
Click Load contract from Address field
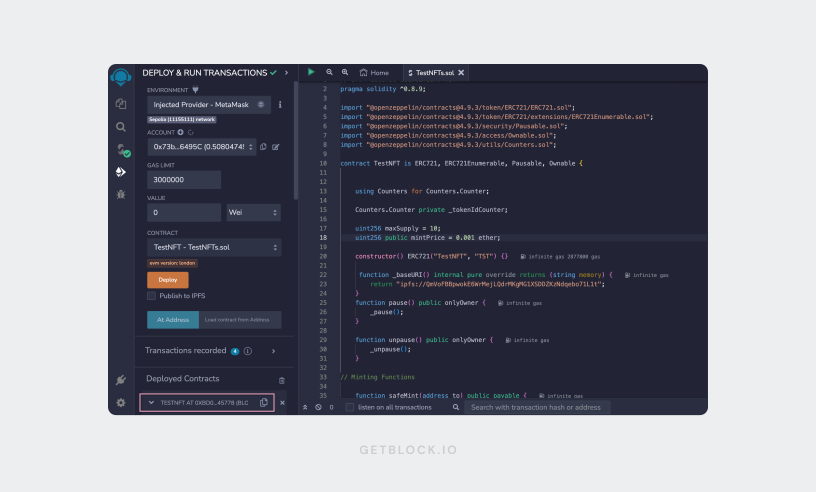tap(240, 320)
